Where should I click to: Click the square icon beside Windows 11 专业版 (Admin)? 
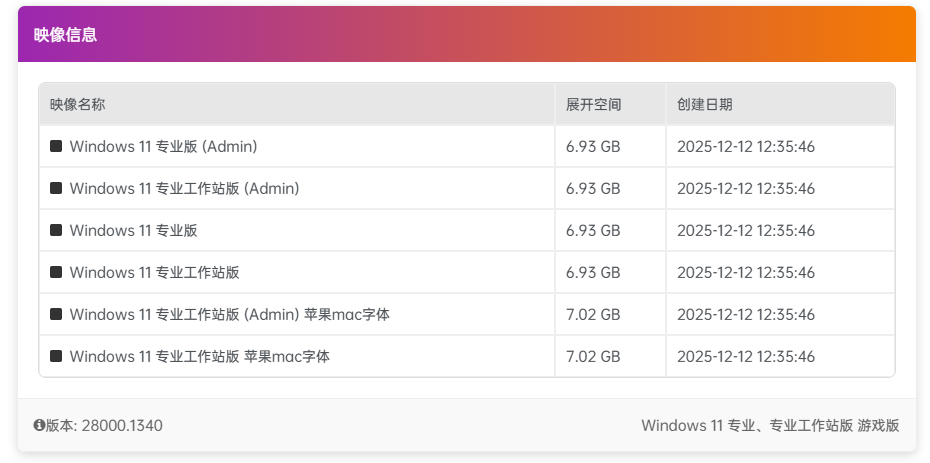click(x=56, y=146)
